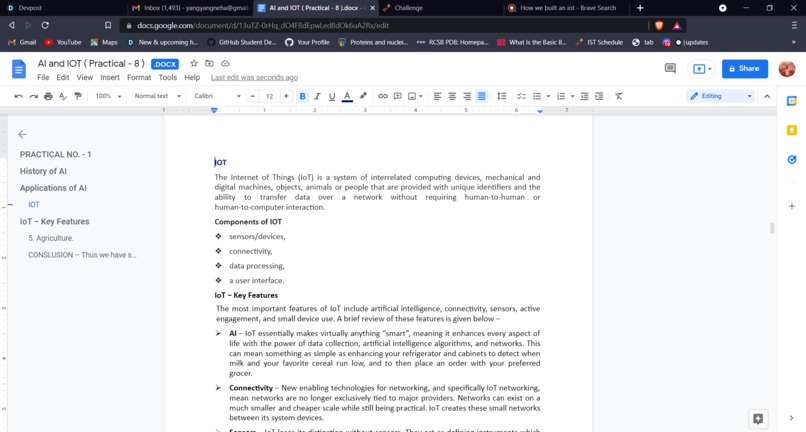Viewport: 806px width, 432px height.
Task: Open Google Tasks side panel
Action: (x=792, y=159)
